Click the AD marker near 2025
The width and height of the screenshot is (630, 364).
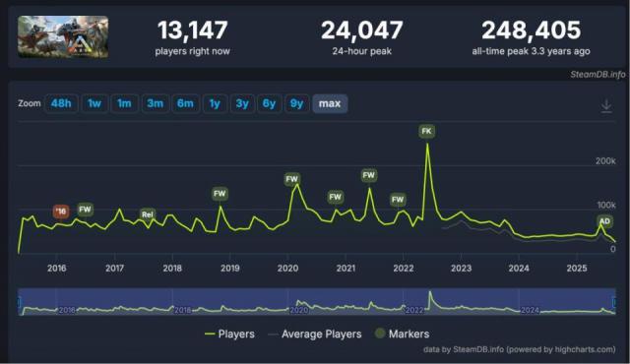[x=604, y=221]
